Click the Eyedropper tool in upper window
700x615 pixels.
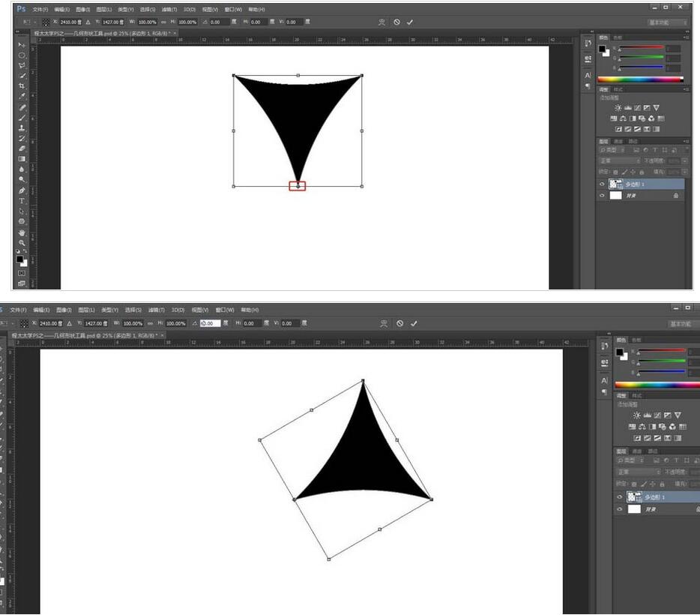(x=22, y=96)
